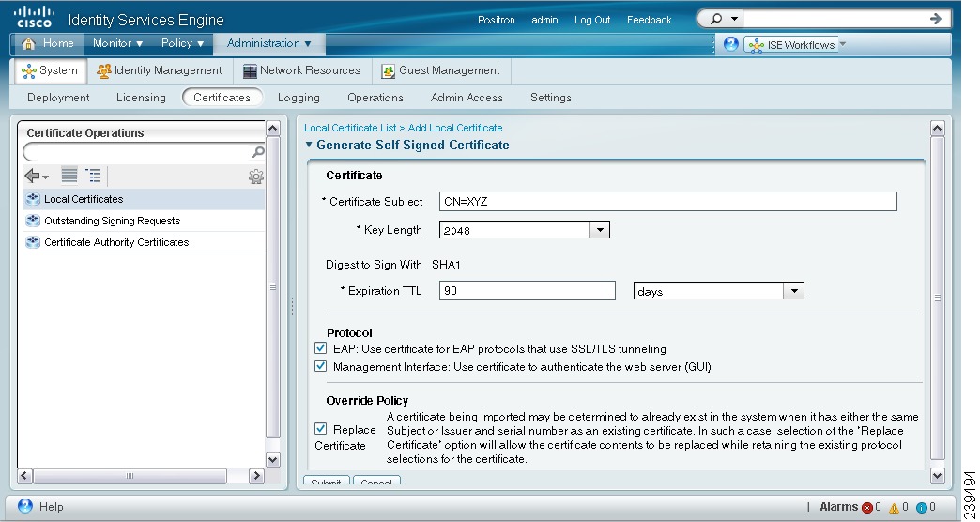This screenshot has width=980, height=522.
Task: Click the right panel vertical scrollbar thumb
Action: click(937, 299)
